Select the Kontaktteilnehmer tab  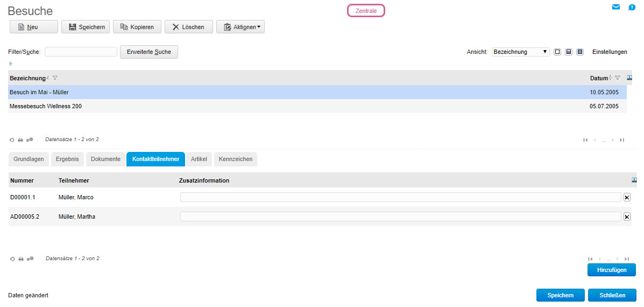(155, 159)
